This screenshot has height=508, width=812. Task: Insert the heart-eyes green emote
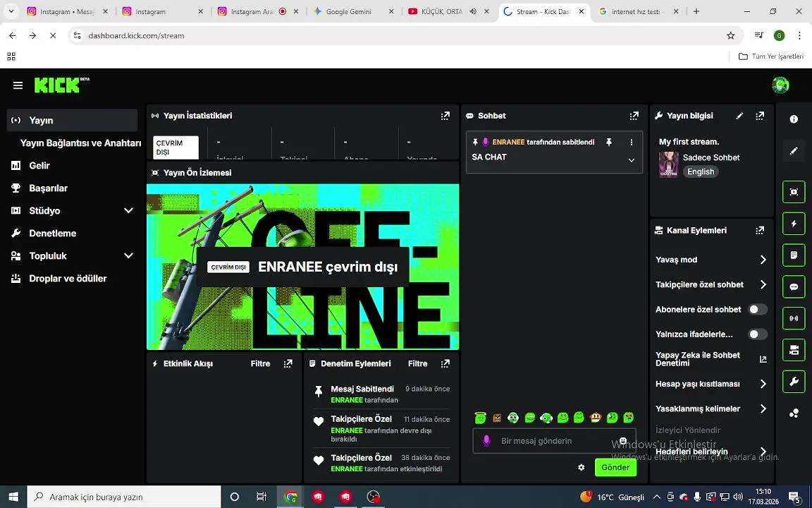tap(628, 417)
